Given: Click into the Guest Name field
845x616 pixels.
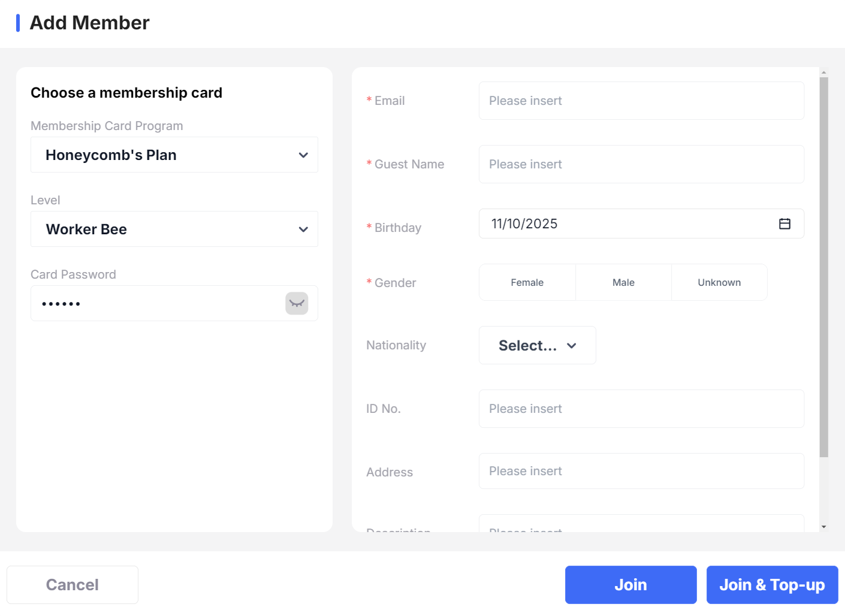Looking at the screenshot, I should point(641,164).
